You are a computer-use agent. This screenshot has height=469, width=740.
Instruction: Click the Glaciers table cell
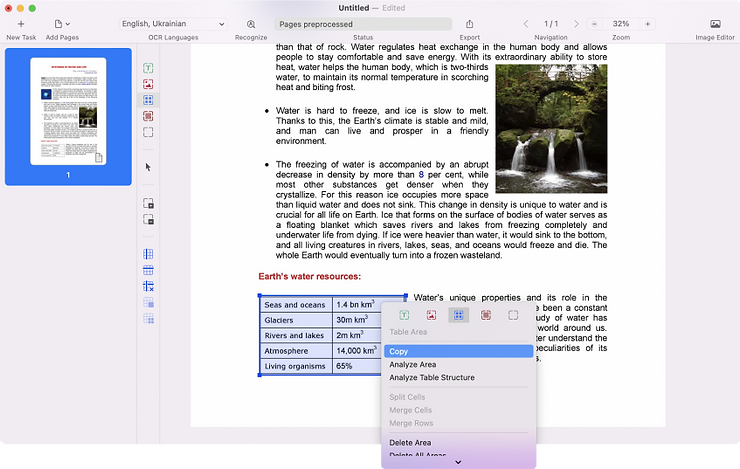pos(296,320)
